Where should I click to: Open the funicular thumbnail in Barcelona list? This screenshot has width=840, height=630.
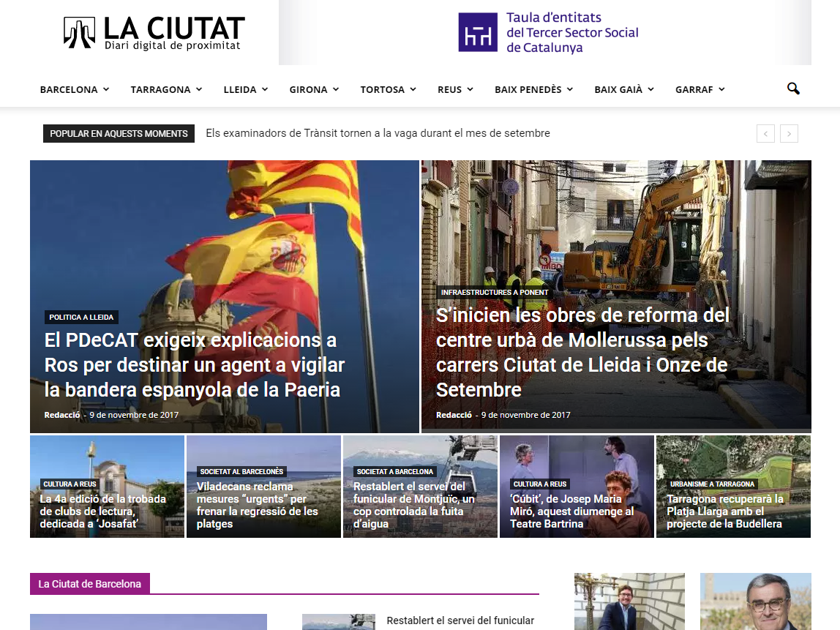[x=339, y=622]
